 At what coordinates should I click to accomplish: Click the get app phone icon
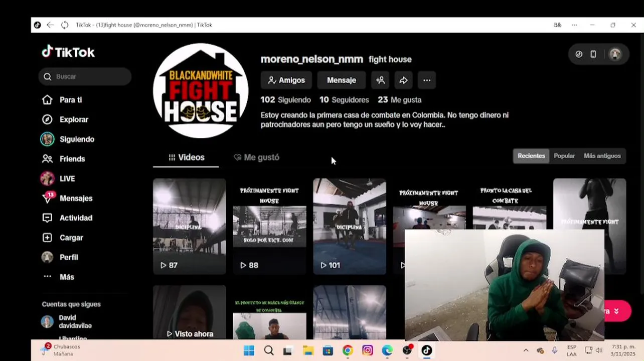[x=593, y=54]
